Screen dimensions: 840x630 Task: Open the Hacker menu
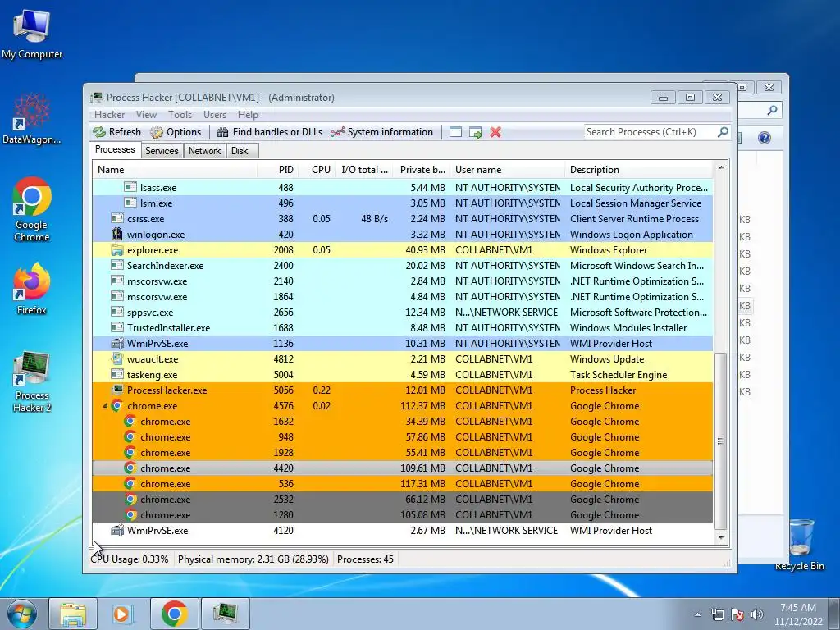click(x=109, y=115)
